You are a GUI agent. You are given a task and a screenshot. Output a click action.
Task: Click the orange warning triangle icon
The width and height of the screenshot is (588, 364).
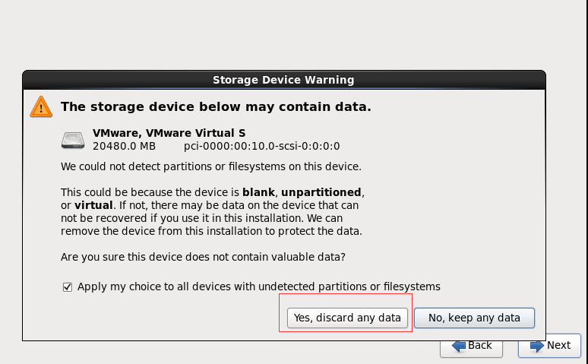(41, 107)
